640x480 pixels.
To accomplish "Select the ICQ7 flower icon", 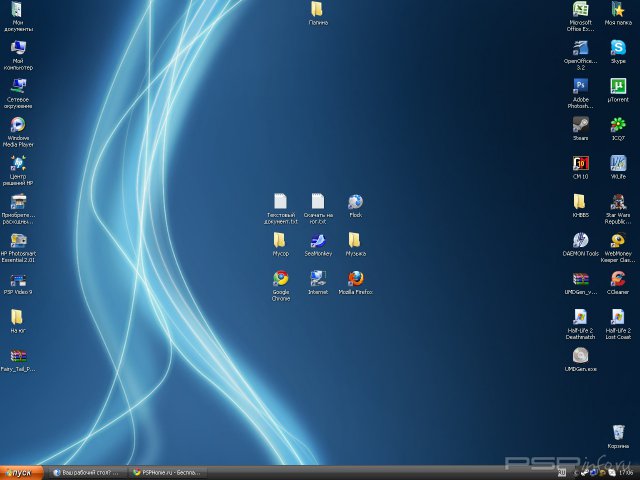I will click(618, 124).
